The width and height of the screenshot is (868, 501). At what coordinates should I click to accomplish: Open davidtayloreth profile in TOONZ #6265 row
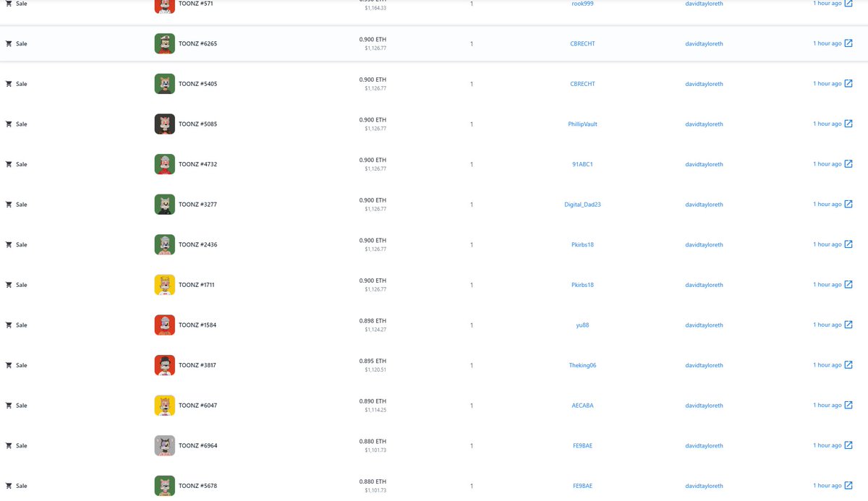pos(704,43)
